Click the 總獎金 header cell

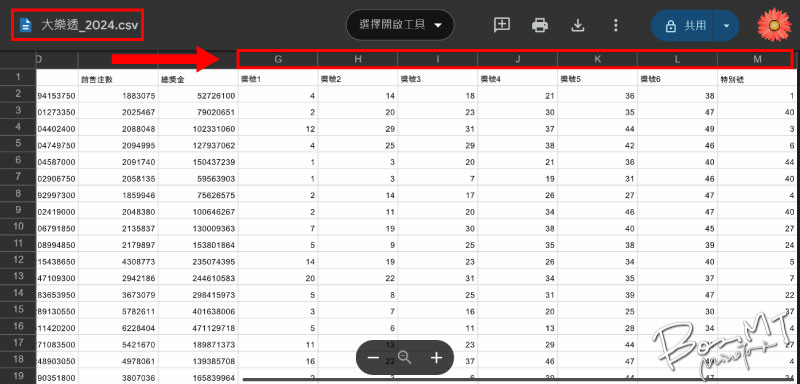(198, 78)
